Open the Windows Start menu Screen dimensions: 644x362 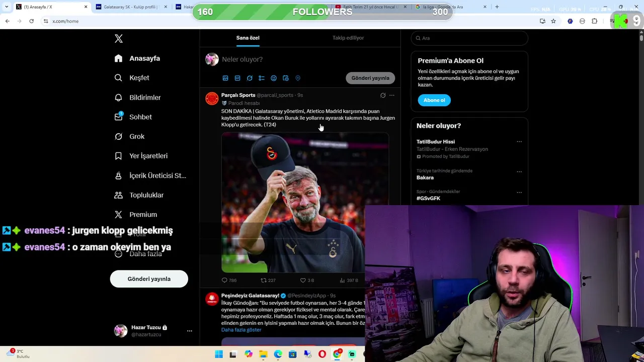(x=219, y=354)
